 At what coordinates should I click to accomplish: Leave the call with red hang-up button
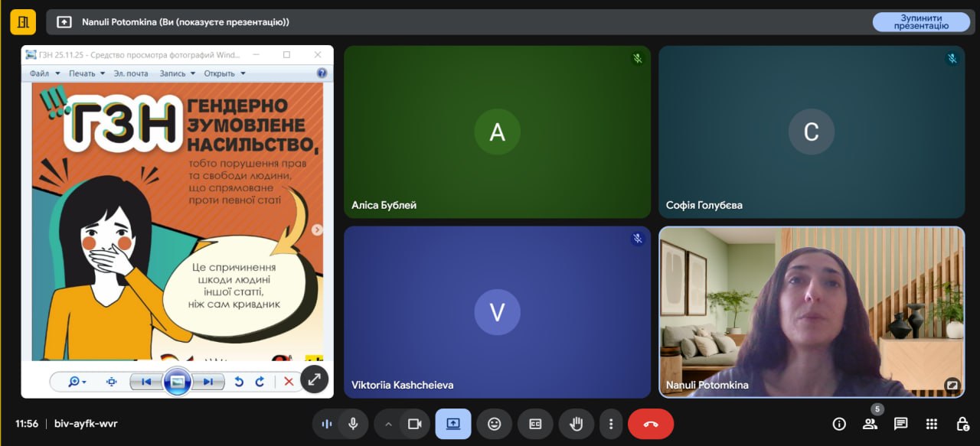[651, 424]
